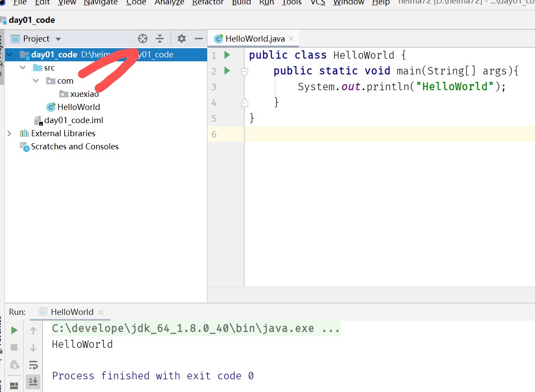The height and width of the screenshot is (392, 535).
Task: Fold the main method at line 2 marker
Action: pyautogui.click(x=244, y=71)
